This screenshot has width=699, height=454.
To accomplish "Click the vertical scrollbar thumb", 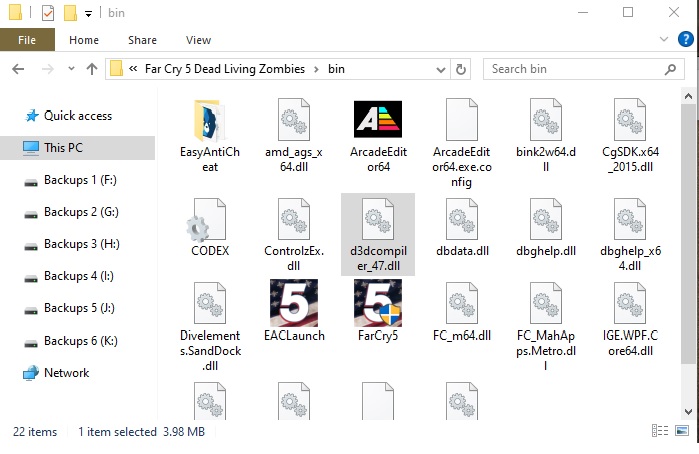I will [x=688, y=234].
